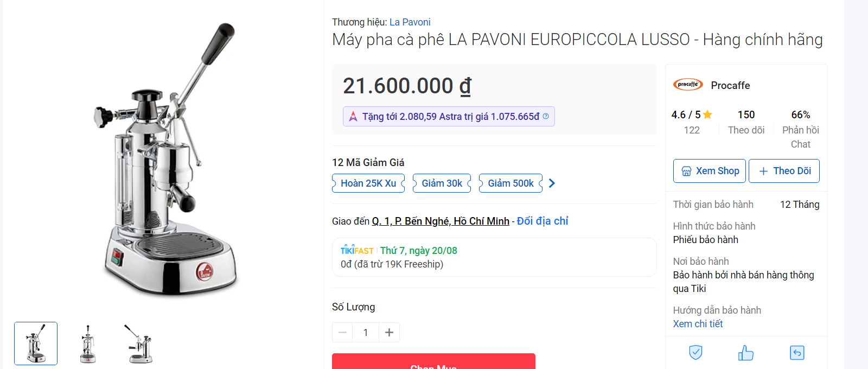Select the second product thumbnail

point(88,343)
